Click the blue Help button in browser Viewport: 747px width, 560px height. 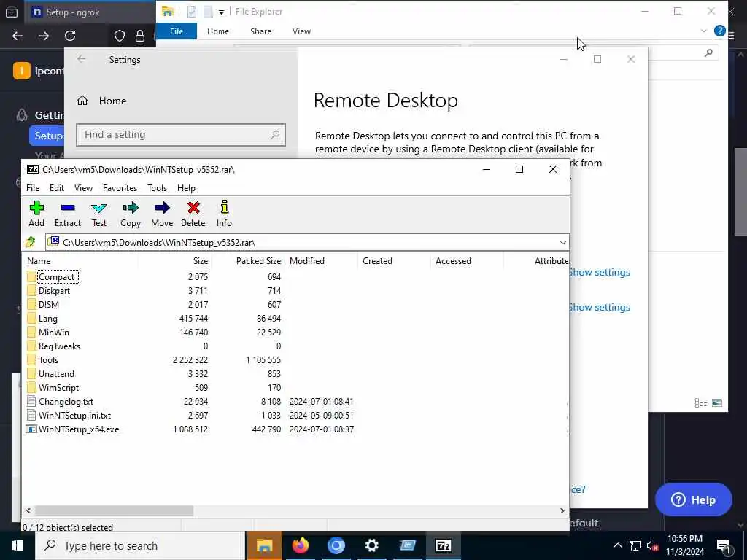[x=693, y=499]
